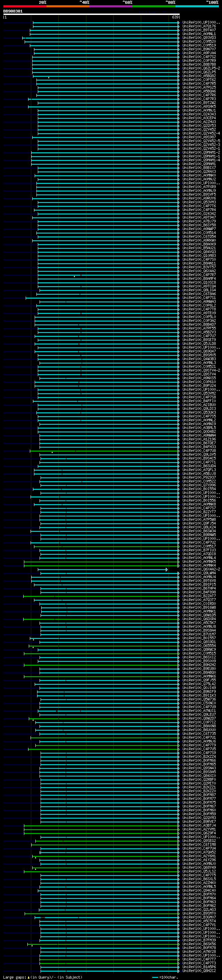This screenshot has height=980, width=222.
Task: Select hit UniRef100_Q9LWM4
Action: pyautogui.click(x=199, y=573)
